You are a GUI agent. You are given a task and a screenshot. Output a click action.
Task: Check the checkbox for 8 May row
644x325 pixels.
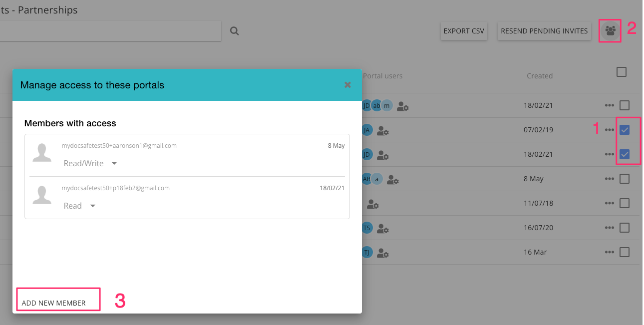[x=624, y=179]
